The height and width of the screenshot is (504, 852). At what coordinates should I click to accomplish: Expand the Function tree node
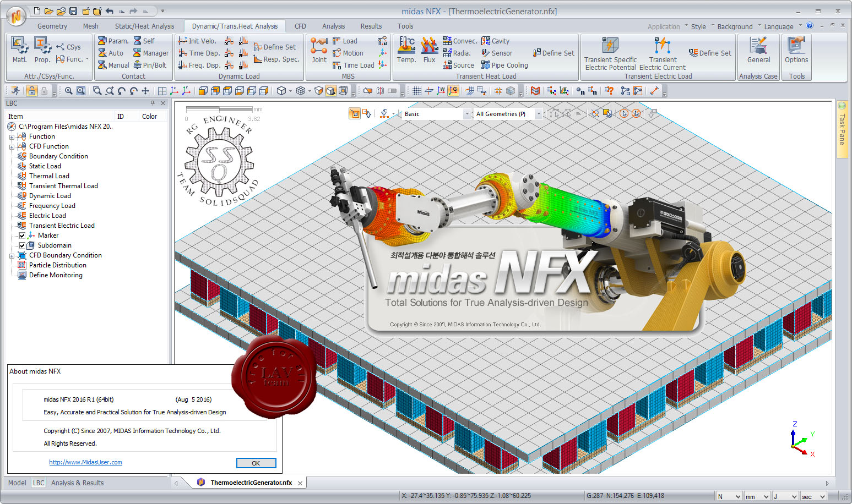(x=12, y=136)
